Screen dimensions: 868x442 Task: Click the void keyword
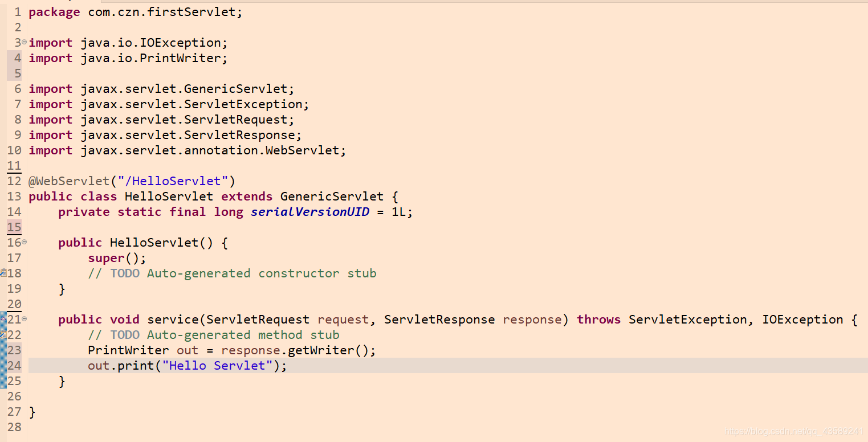pos(125,320)
